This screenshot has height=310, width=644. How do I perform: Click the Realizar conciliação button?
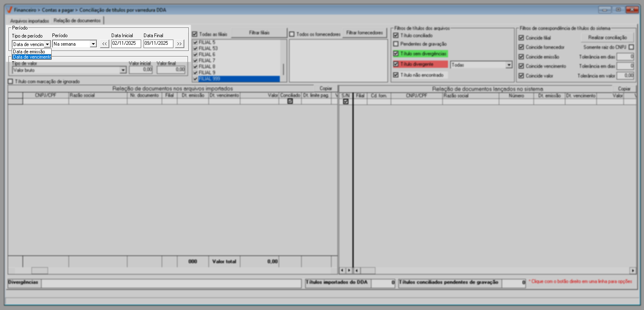pos(607,38)
